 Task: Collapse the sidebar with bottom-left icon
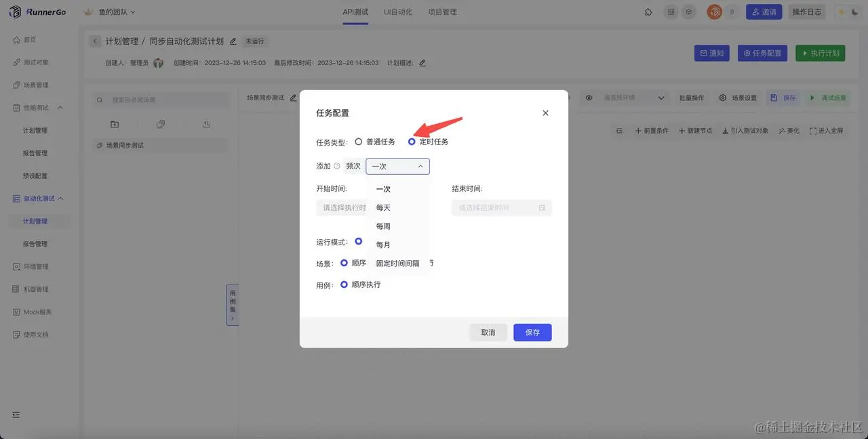click(x=16, y=415)
